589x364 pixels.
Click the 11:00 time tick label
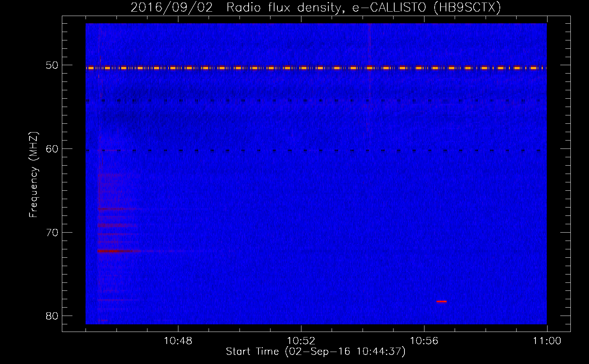[x=547, y=341]
